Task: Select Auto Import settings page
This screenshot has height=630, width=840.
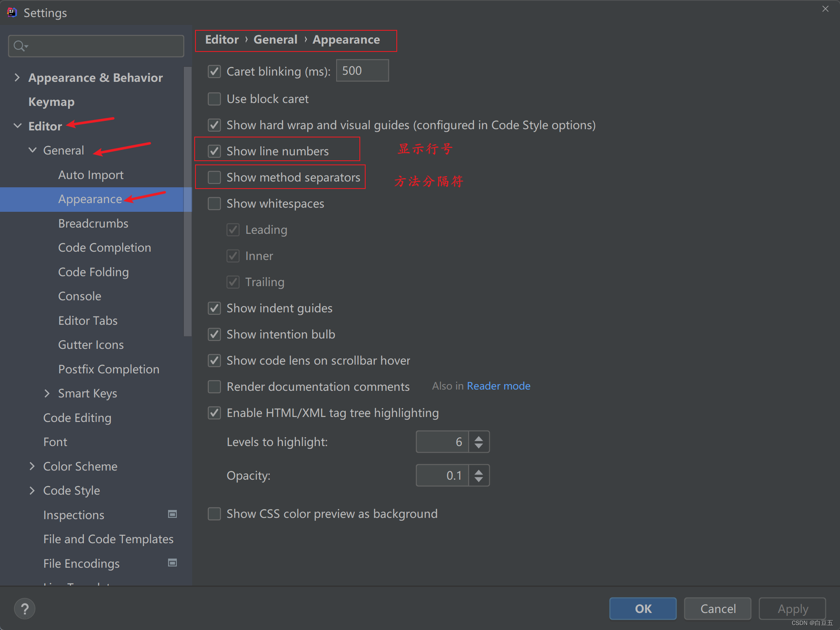Action: tap(91, 175)
